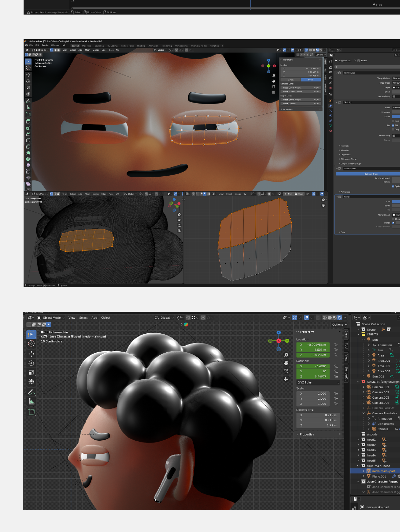Toggle snapping magnet in bottom viewport header

[x=188, y=318]
